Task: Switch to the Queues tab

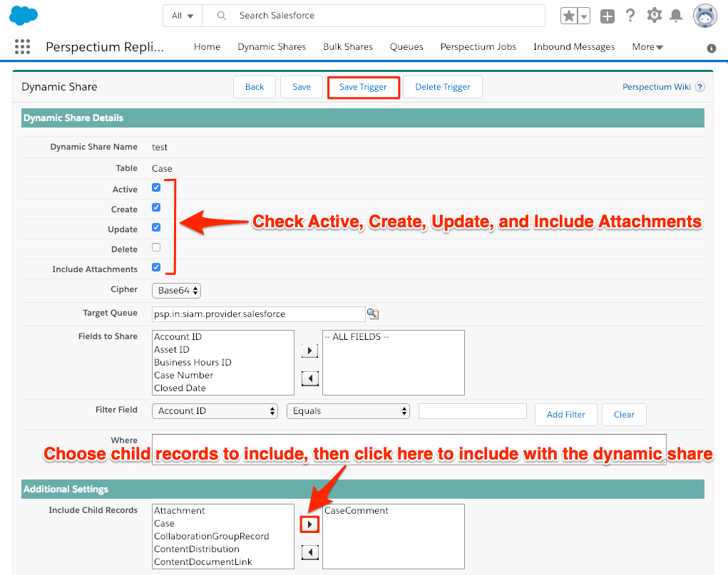Action: 406,47
